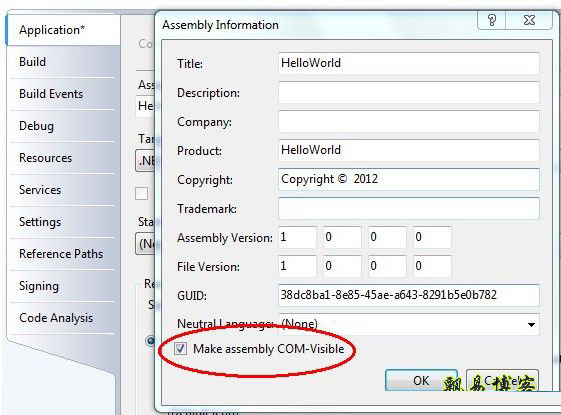The width and height of the screenshot is (561, 415).
Task: Focus the empty Description field
Action: (409, 92)
